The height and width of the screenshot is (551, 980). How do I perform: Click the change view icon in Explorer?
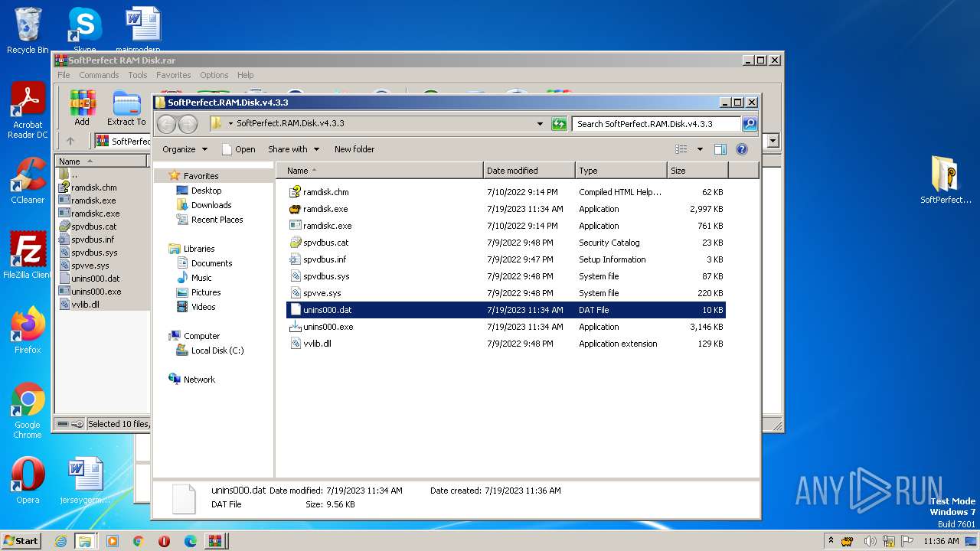681,149
